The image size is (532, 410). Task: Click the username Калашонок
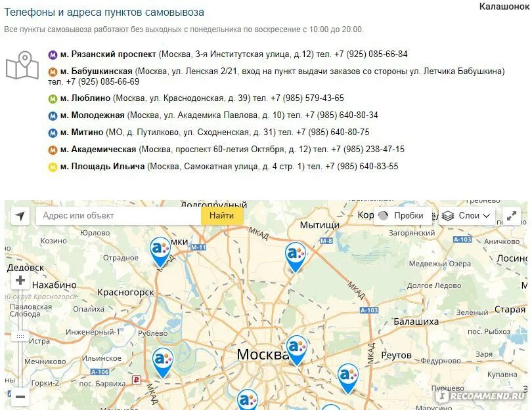[x=504, y=7]
